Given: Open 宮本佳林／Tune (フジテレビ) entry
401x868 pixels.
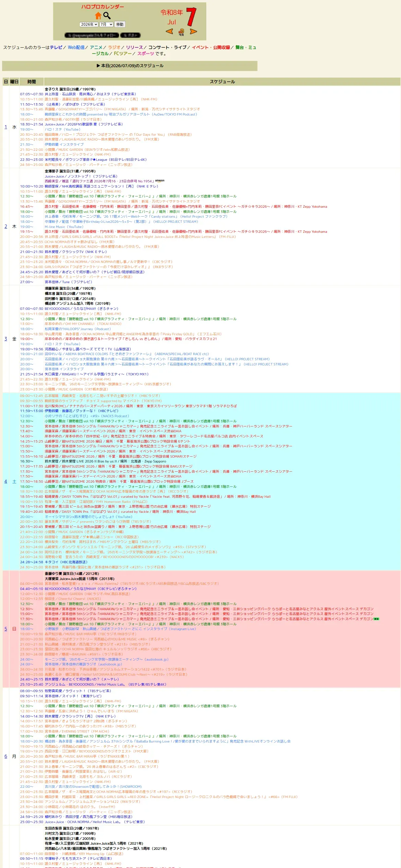Looking at the screenshot, I should point(68,282).
